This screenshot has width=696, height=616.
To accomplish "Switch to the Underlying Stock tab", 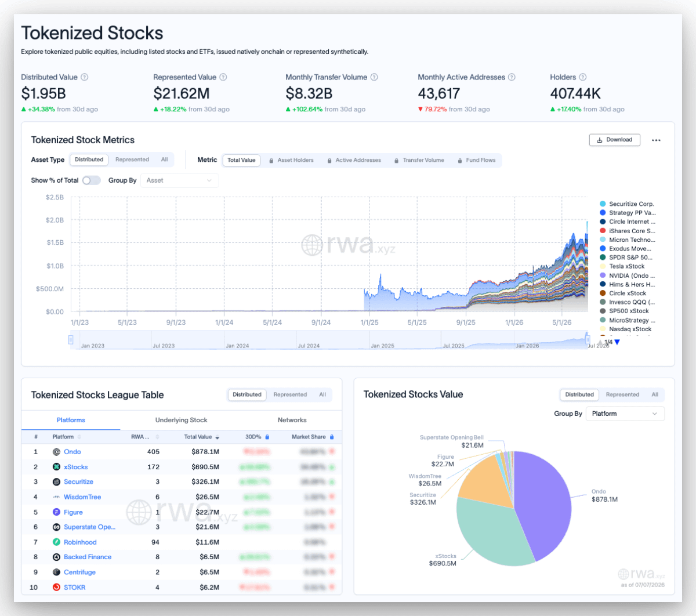I will pyautogui.click(x=181, y=420).
